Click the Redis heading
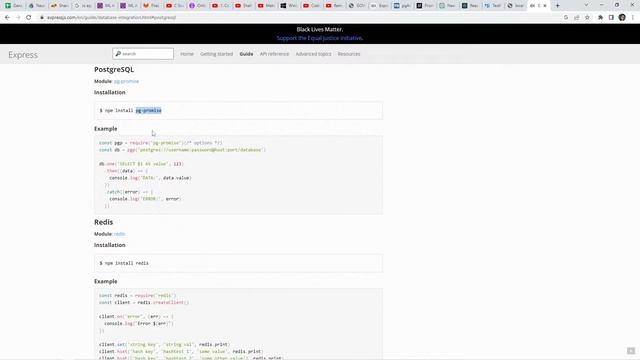Screen dimensions: 640x360 click(x=103, y=222)
